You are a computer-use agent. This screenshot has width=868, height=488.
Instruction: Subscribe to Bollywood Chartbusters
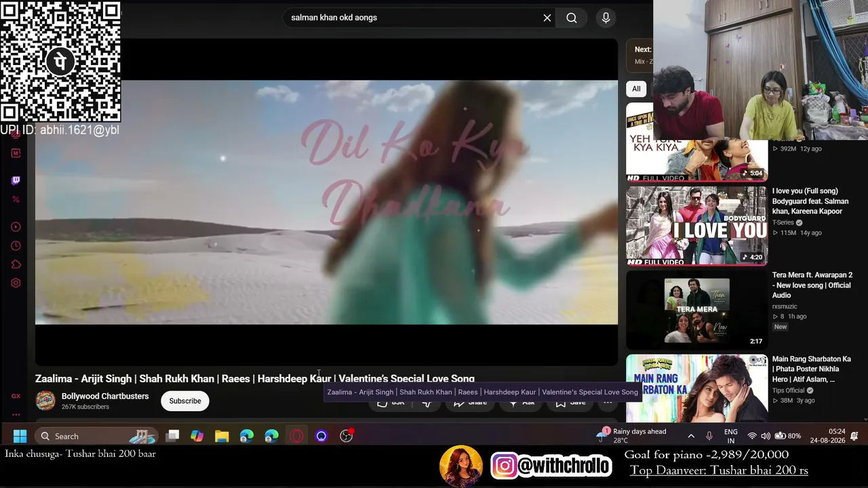[185, 401]
